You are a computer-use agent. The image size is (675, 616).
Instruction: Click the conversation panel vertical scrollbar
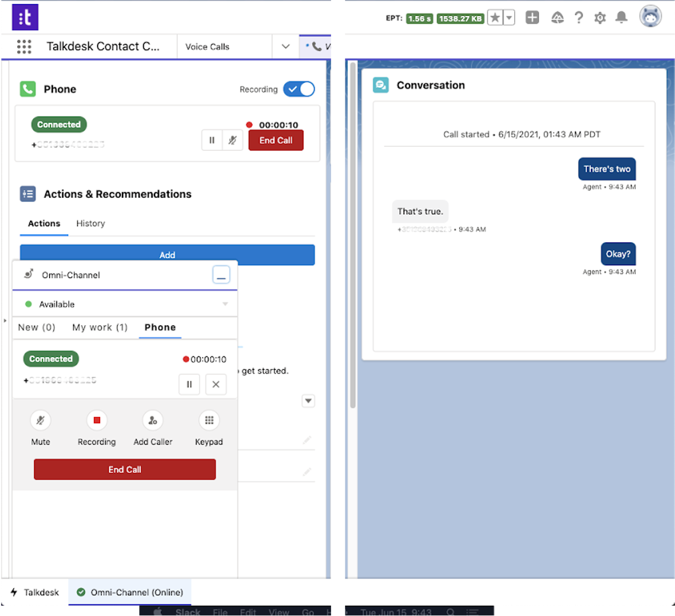(353, 235)
